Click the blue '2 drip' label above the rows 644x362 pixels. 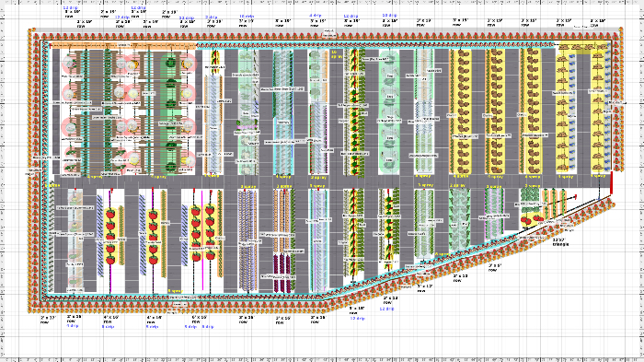pos(211,18)
